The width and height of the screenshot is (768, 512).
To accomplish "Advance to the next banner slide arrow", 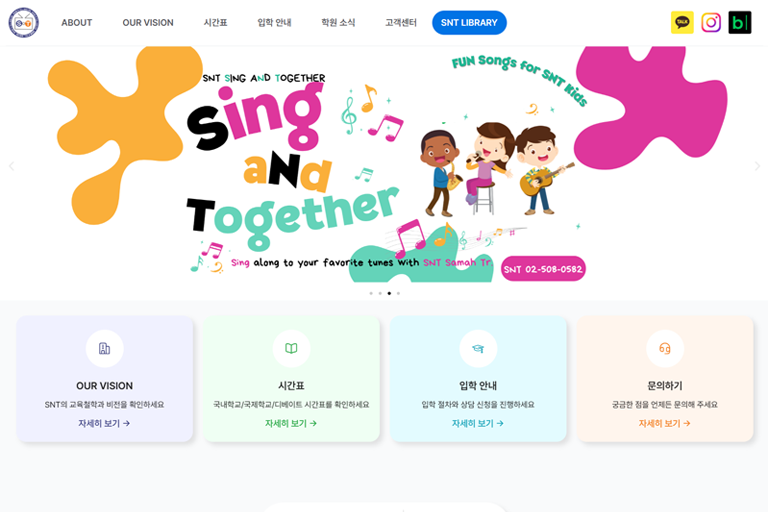I will point(757,166).
